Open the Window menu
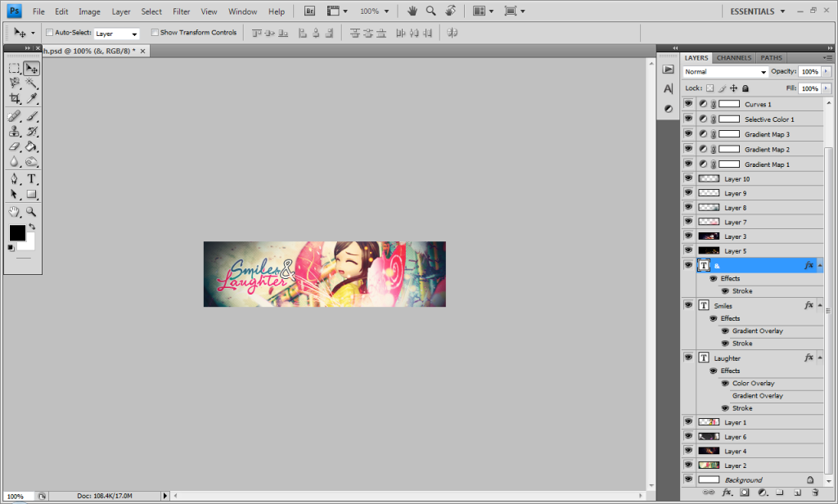Screen dimensions: 838x504 [242, 11]
